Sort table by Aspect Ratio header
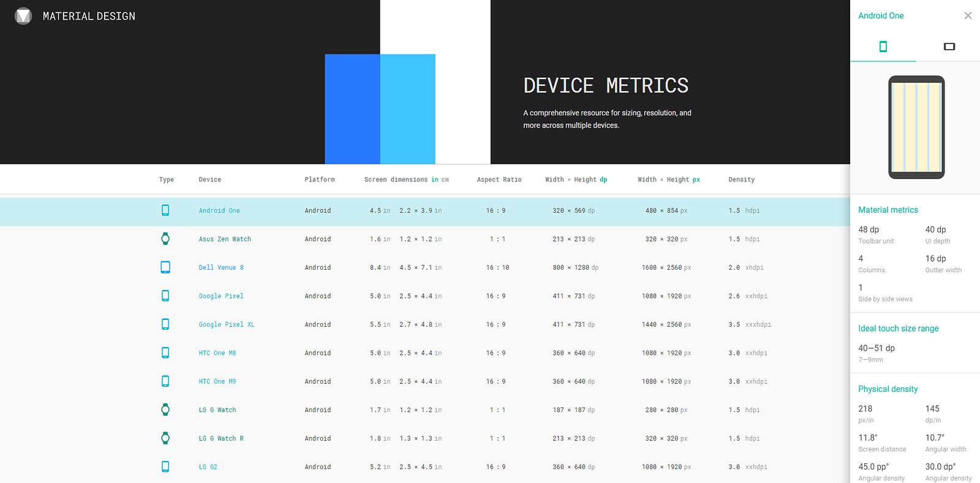The image size is (980, 483). click(x=499, y=180)
